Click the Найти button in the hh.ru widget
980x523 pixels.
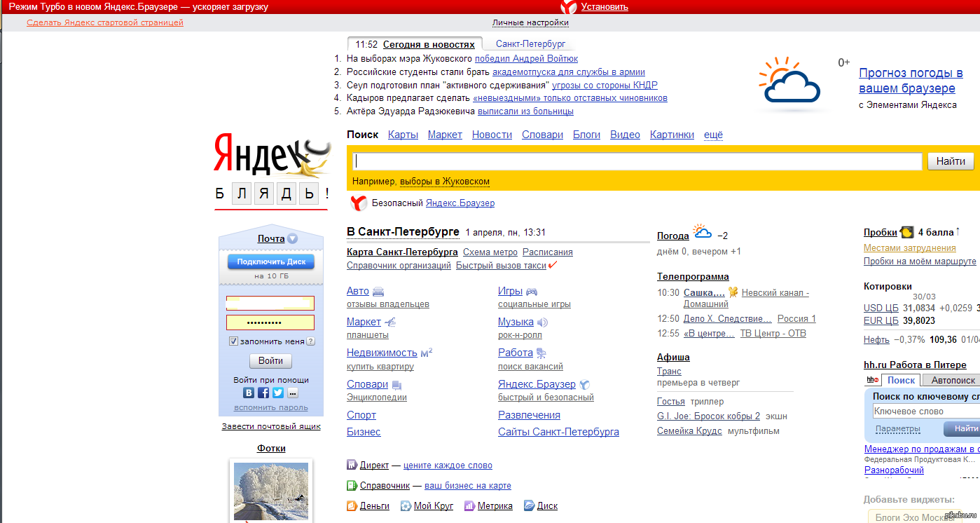[x=962, y=428]
